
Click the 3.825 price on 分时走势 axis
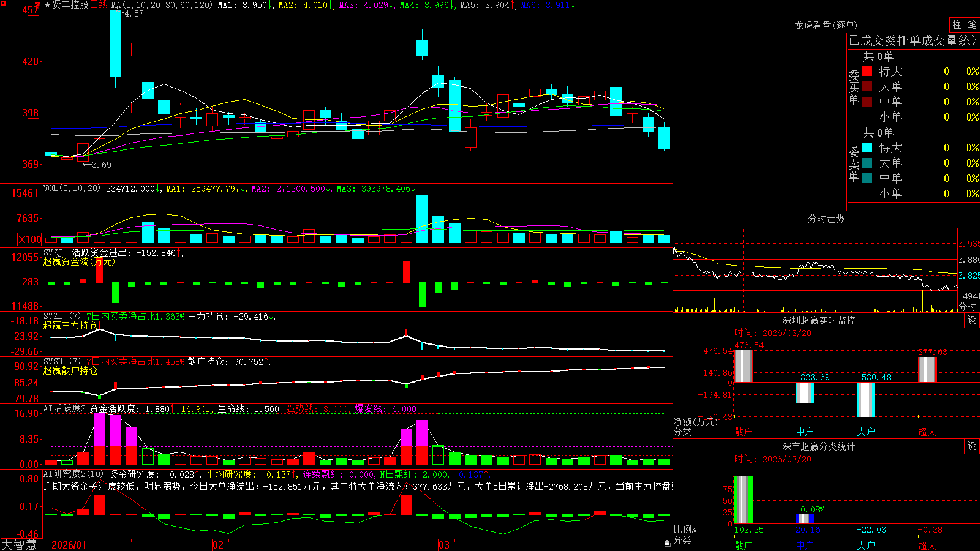pyautogui.click(x=969, y=276)
